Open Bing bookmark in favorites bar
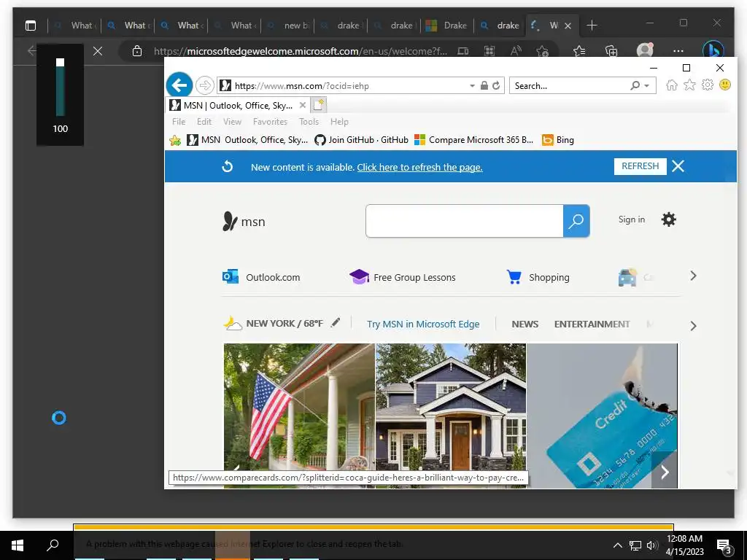This screenshot has height=560, width=747. (x=558, y=140)
